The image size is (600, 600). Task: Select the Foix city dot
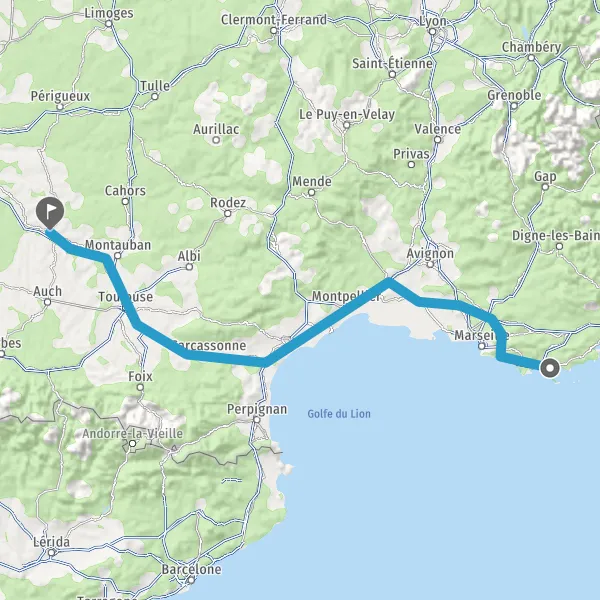(x=140, y=387)
